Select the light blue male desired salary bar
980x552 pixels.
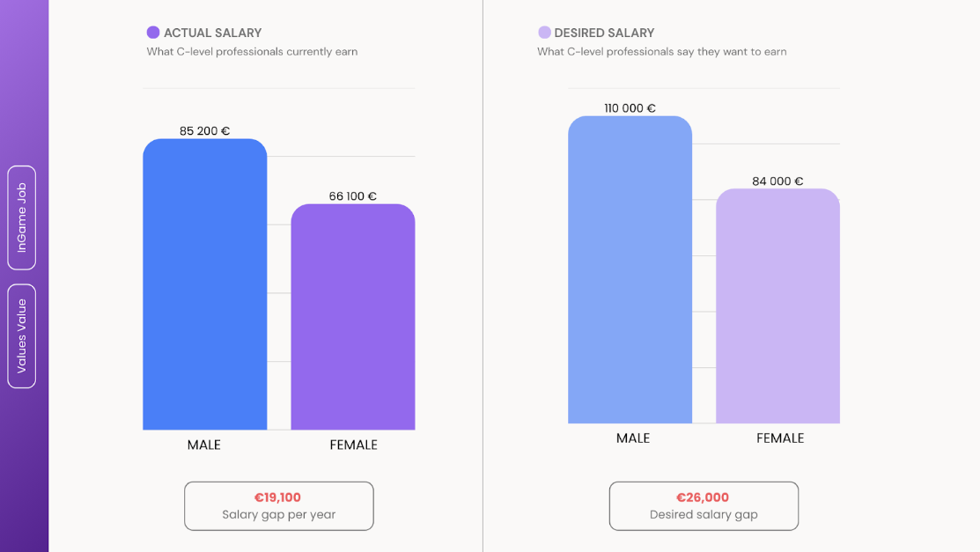(630, 271)
